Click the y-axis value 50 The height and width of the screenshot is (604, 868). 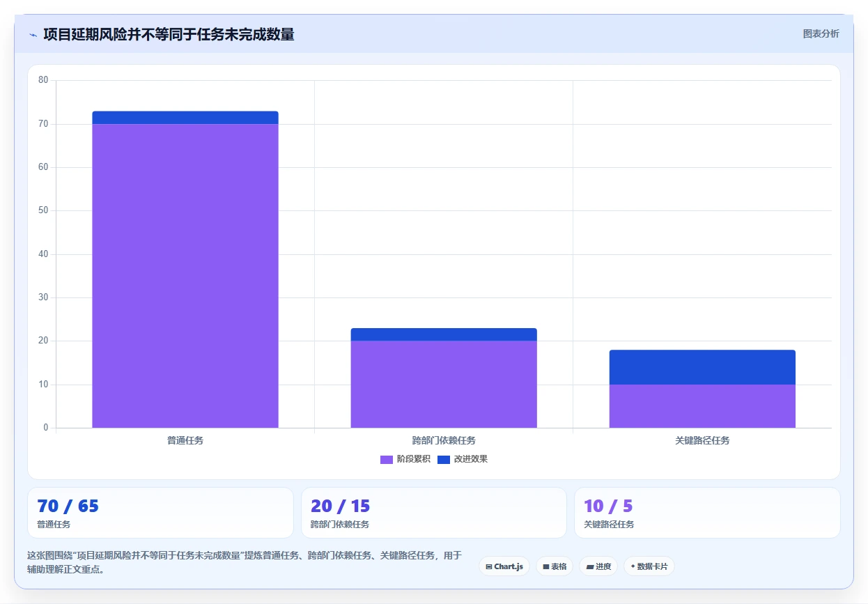pos(43,210)
